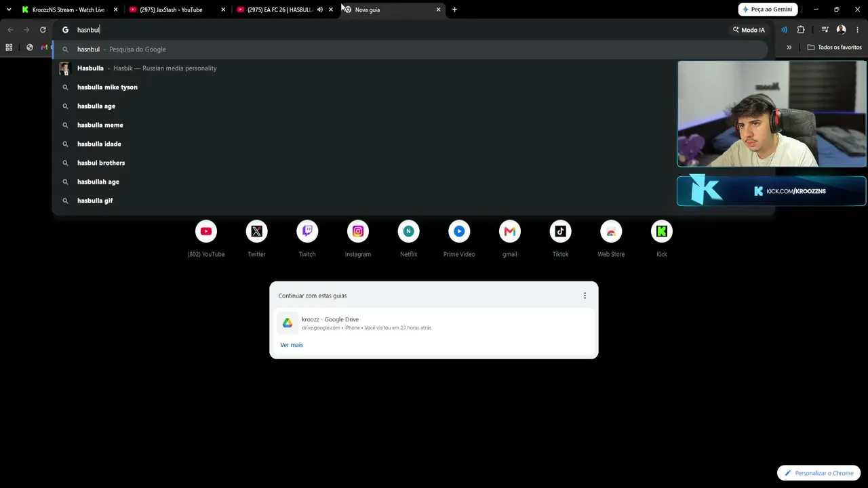Screen dimensions: 868x488
Task: Open the Gmail bookmark in bookmarks bar
Action: pos(44,47)
